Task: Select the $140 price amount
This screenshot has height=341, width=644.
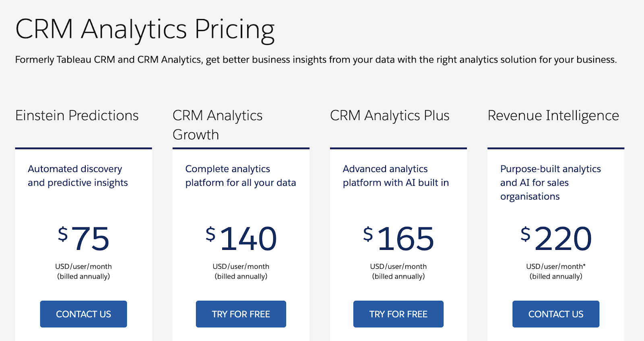Action: pyautogui.click(x=241, y=239)
